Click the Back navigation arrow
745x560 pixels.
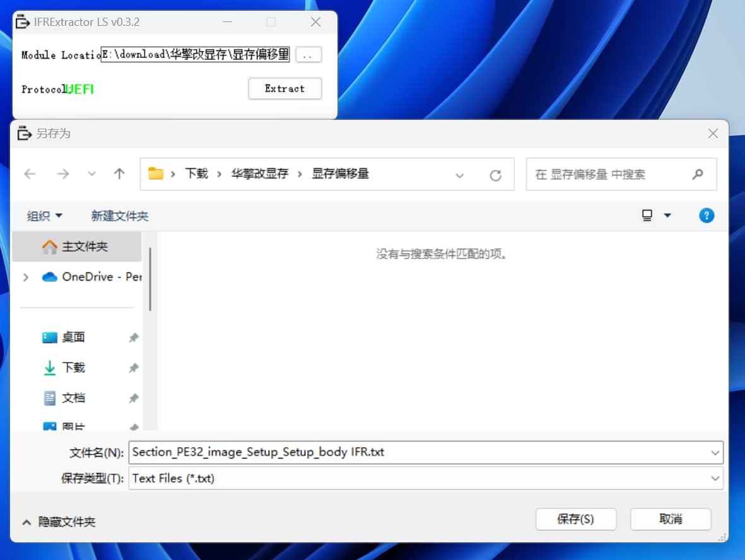pos(30,175)
